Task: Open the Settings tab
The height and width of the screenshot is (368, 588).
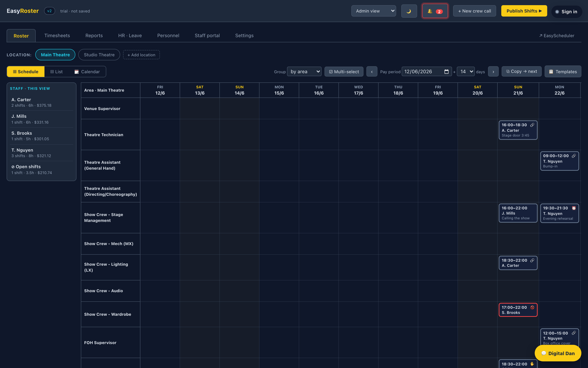Action: click(x=244, y=36)
